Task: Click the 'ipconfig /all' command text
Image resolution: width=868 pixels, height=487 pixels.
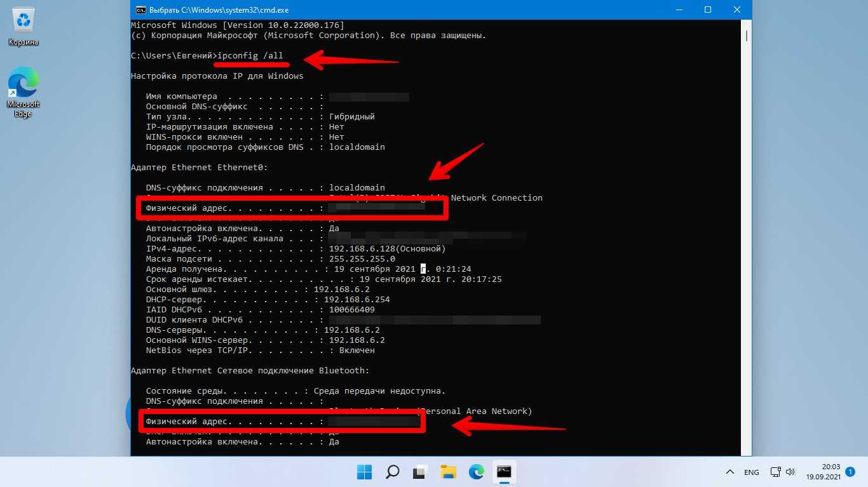Action: [250, 56]
